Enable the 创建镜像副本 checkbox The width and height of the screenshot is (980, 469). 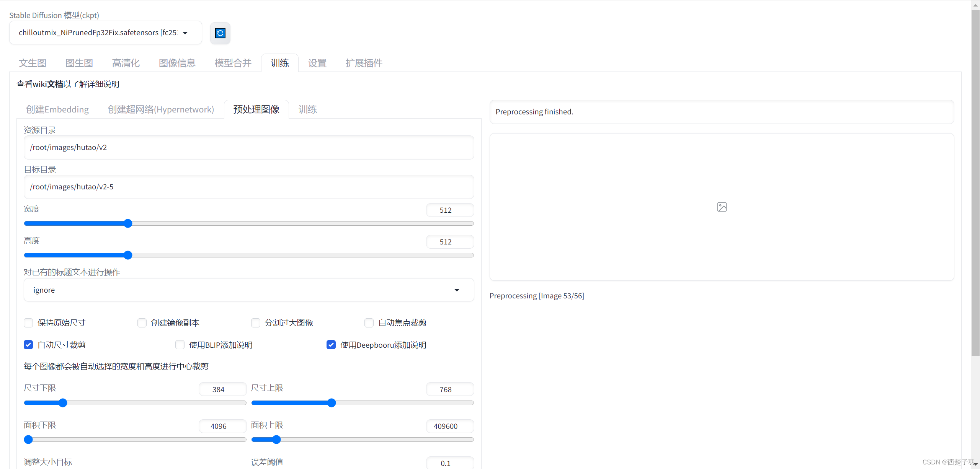142,323
